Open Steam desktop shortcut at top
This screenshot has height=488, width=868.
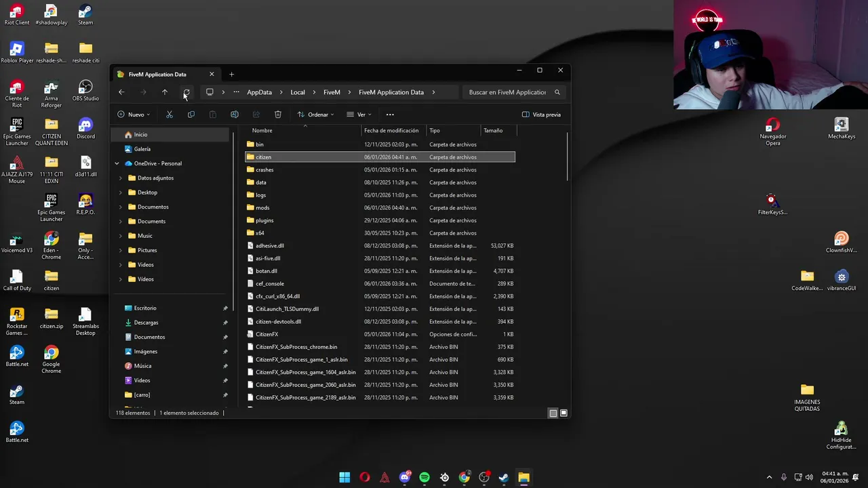(x=85, y=15)
